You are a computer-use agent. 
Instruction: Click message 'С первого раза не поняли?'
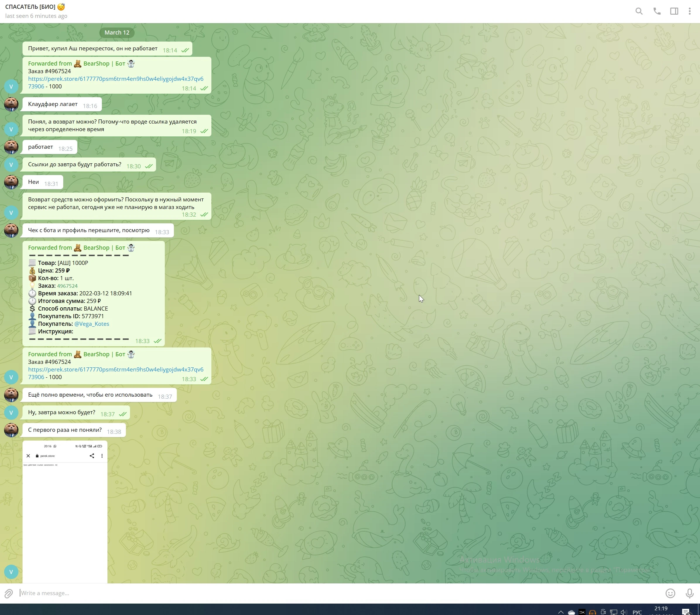74,430
